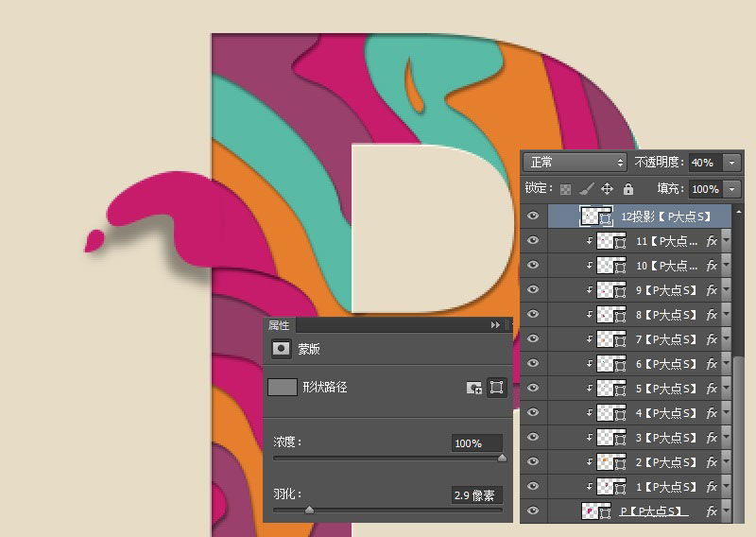Click the lock image pixels brush icon
This screenshot has width=756, height=537.
coord(587,189)
